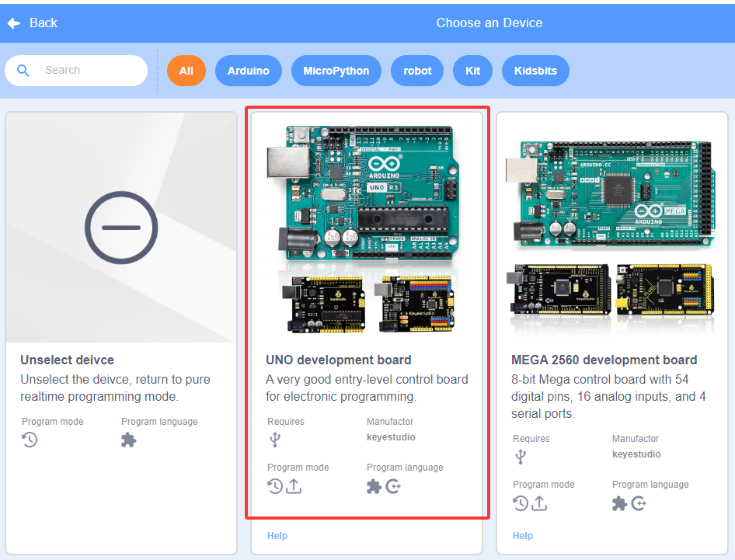Click UNO card entry-level description text
Screen dimensions: 735x560
coord(367,388)
